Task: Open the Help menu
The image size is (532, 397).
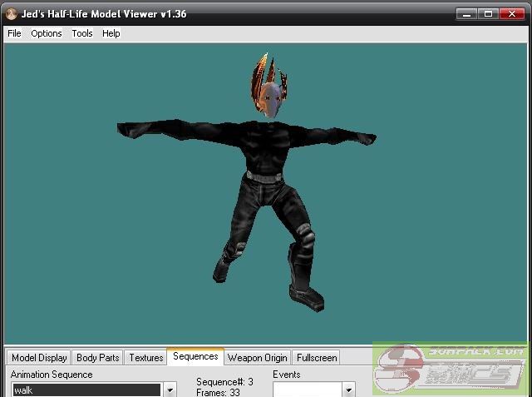Action: (111, 33)
